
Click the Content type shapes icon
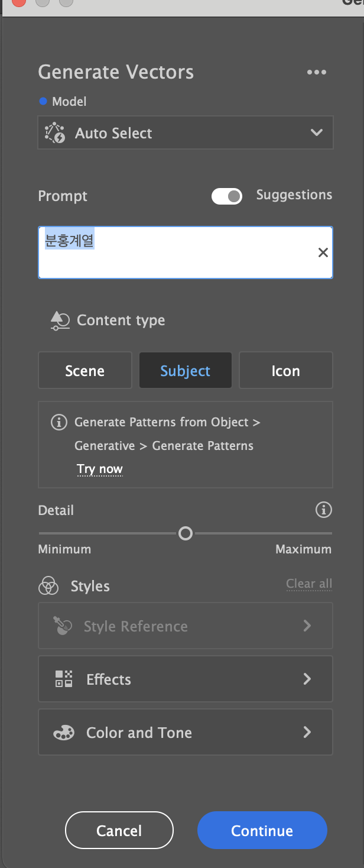point(60,320)
